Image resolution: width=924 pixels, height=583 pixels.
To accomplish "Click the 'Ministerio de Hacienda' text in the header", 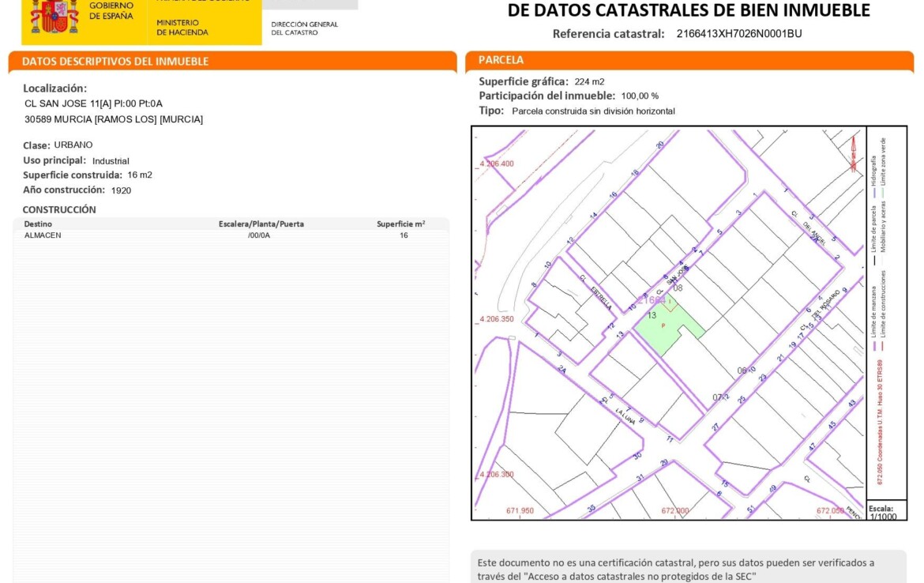I will click(x=182, y=28).
